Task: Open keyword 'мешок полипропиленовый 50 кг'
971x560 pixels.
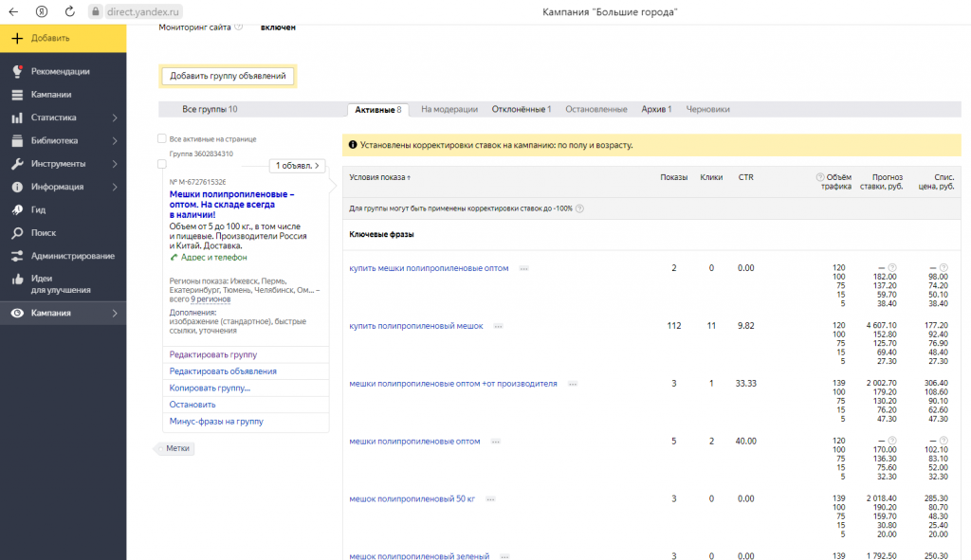Action: (x=412, y=499)
